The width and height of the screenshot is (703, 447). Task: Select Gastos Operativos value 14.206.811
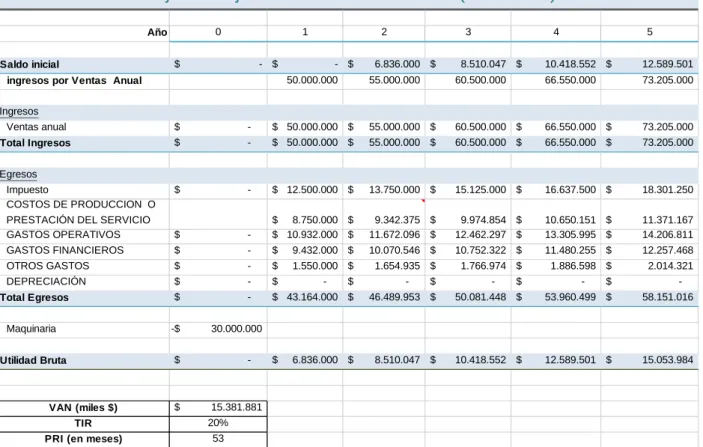[x=667, y=235]
